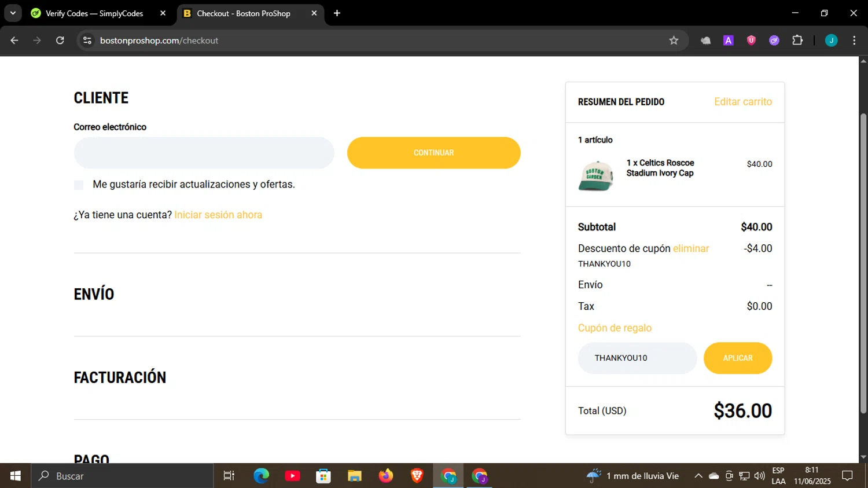Open the shield U extension
The width and height of the screenshot is (868, 488).
click(x=751, y=41)
